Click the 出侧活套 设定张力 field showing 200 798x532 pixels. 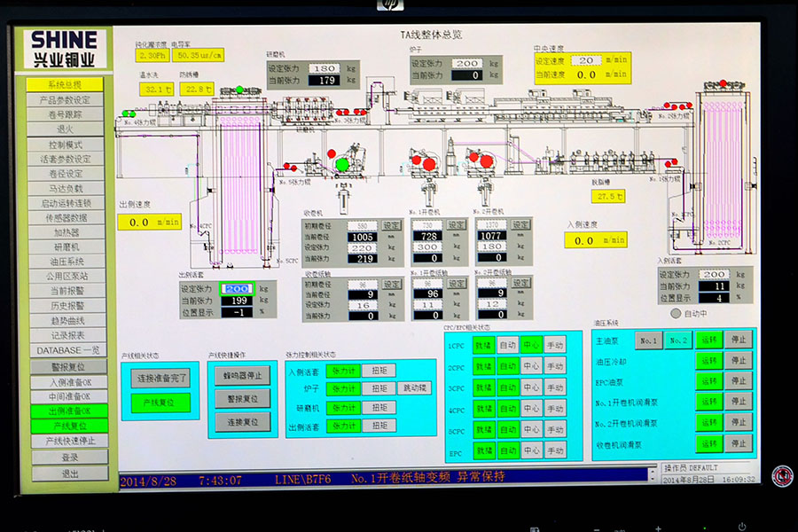[x=237, y=288]
